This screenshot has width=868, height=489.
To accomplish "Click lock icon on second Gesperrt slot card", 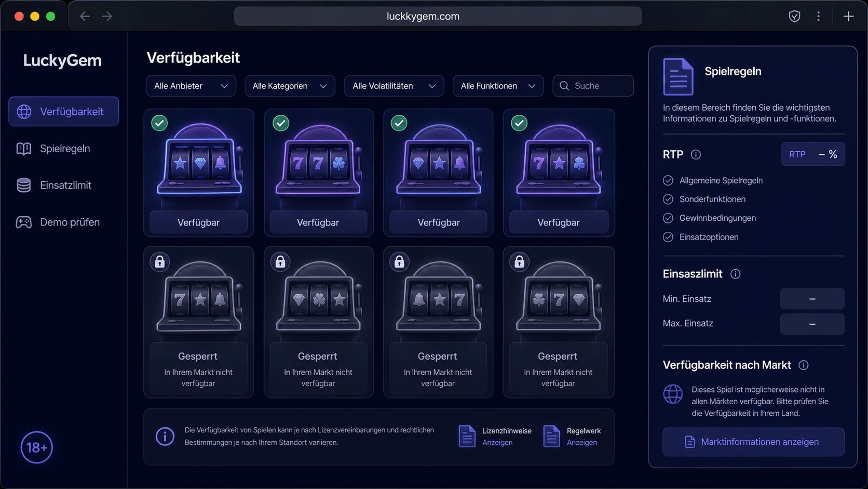I will tap(280, 261).
